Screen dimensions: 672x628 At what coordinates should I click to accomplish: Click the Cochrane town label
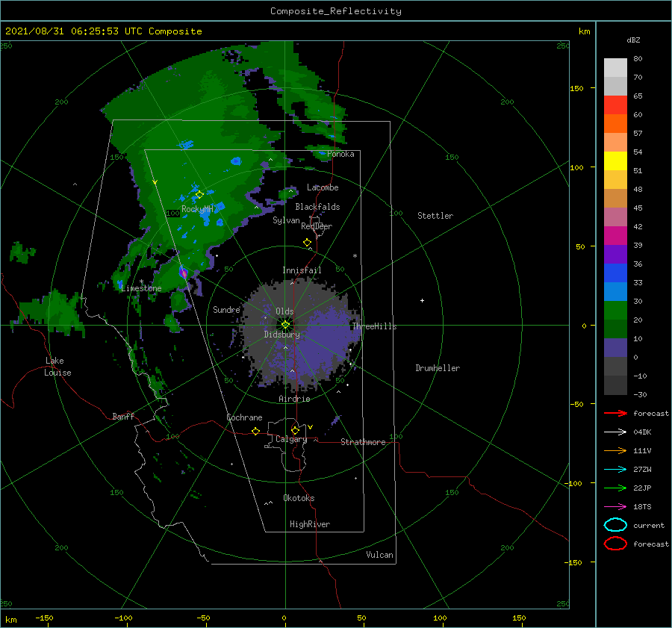[x=244, y=417]
